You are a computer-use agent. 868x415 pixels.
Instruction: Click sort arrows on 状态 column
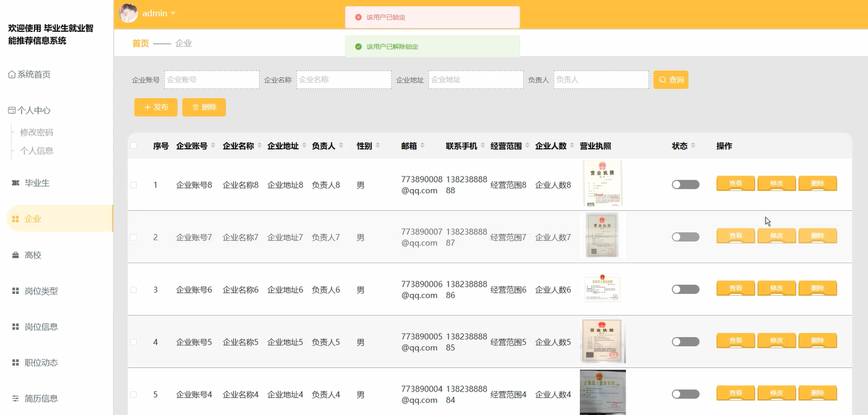[693, 146]
